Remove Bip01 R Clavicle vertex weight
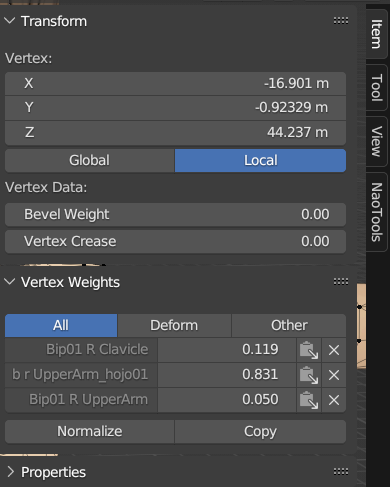This screenshot has height=487, width=390. [334, 350]
